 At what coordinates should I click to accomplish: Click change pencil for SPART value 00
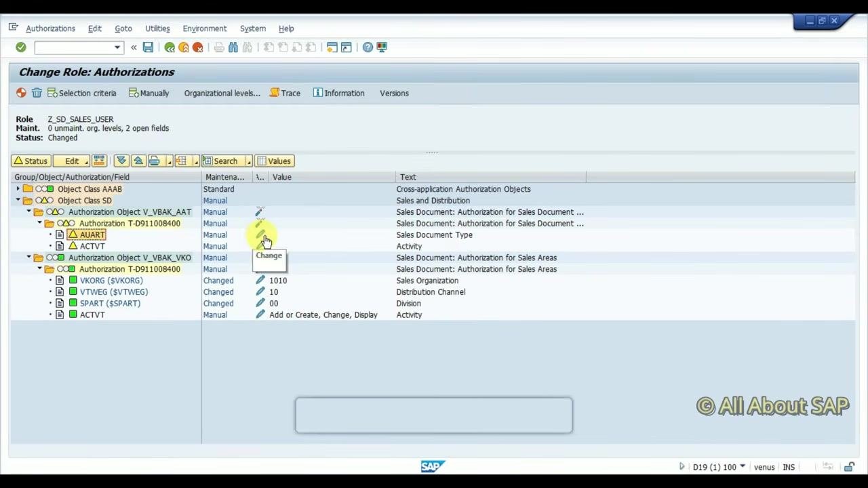click(260, 304)
